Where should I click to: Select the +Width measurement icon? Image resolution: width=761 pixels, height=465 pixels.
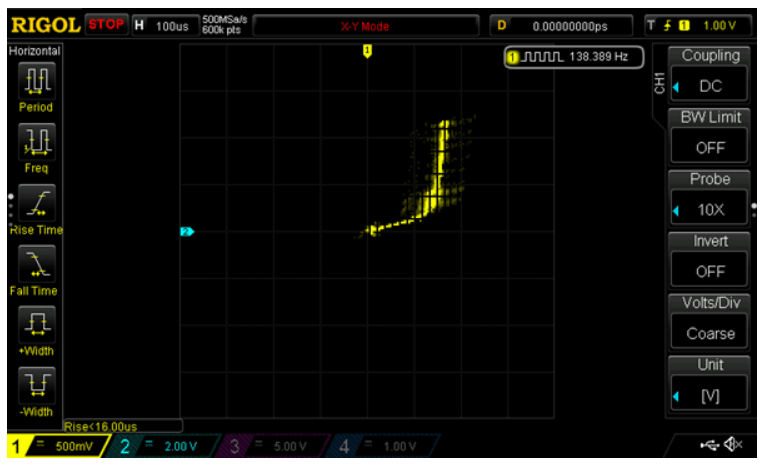point(37,324)
